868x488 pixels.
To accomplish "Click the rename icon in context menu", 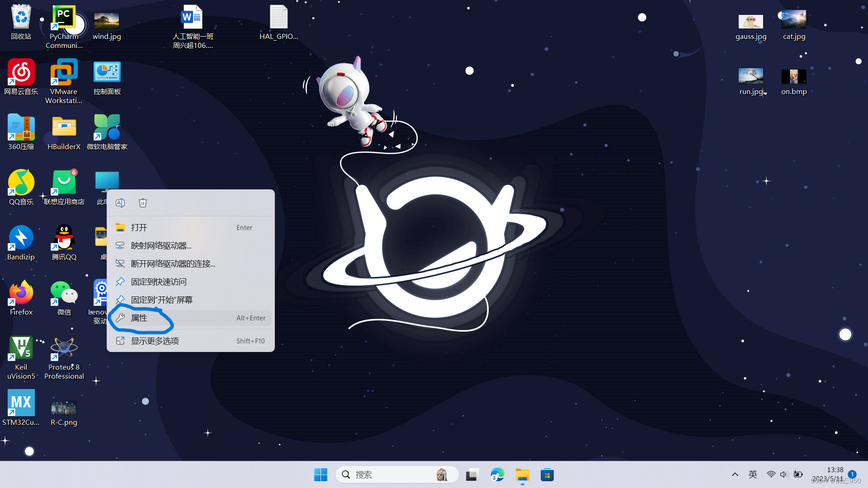I will 120,203.
